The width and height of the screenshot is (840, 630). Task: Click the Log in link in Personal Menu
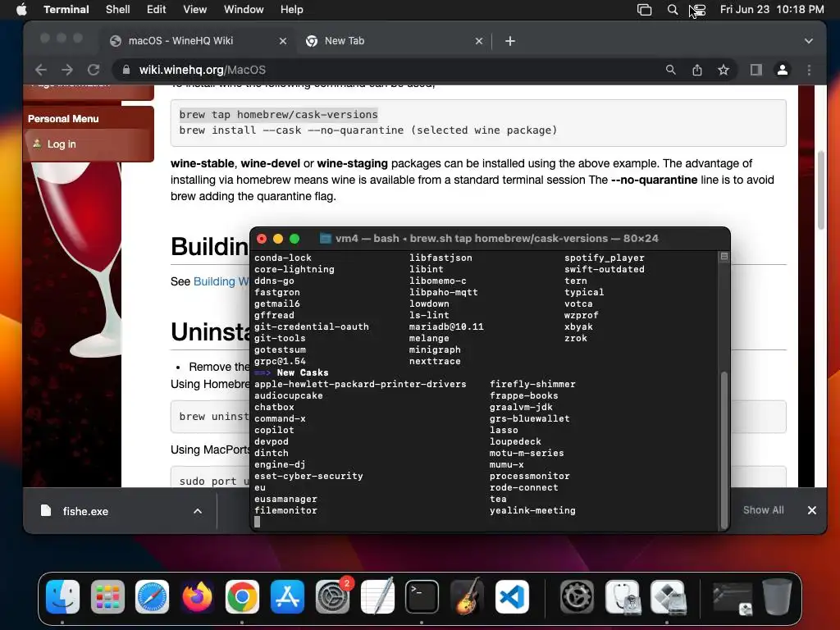point(62,144)
